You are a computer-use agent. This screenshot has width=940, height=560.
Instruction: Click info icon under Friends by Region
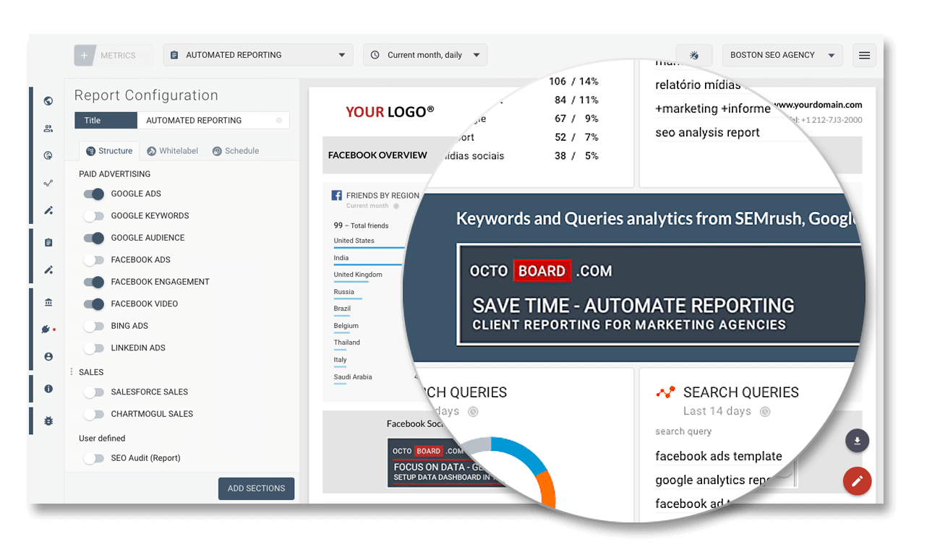point(396,206)
